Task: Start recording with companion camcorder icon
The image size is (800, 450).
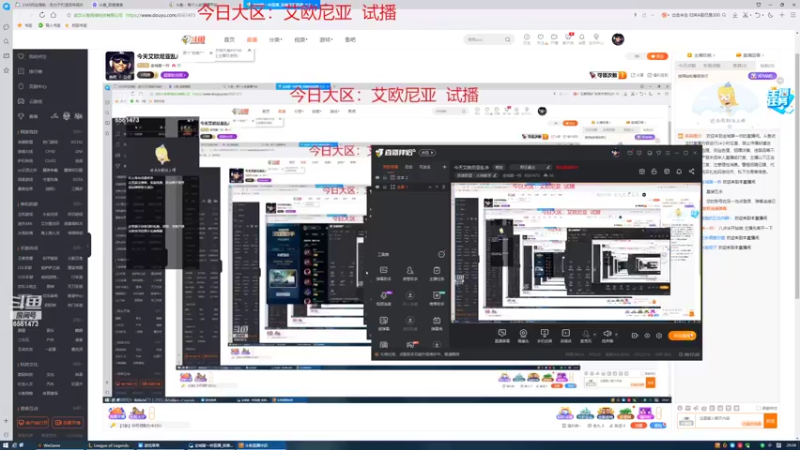Action: pyautogui.click(x=635, y=336)
